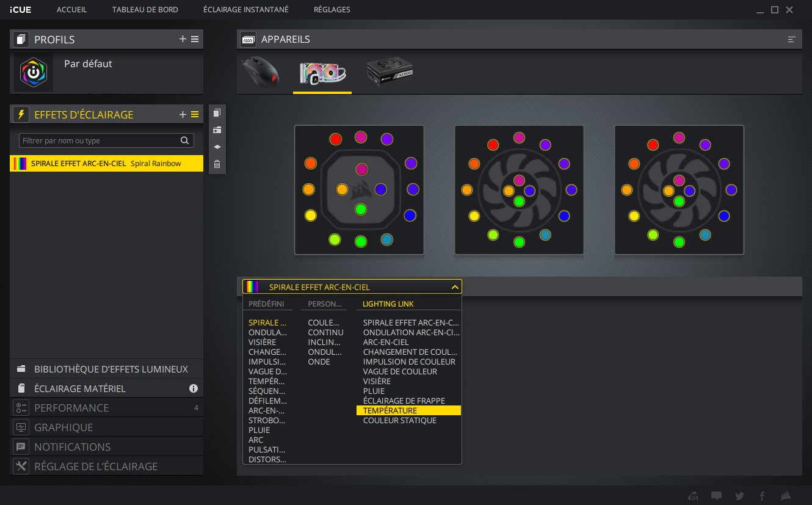Image resolution: width=812 pixels, height=505 pixels.
Task: Switch to the PRÉDÉFINI column header
Action: pyautogui.click(x=266, y=303)
